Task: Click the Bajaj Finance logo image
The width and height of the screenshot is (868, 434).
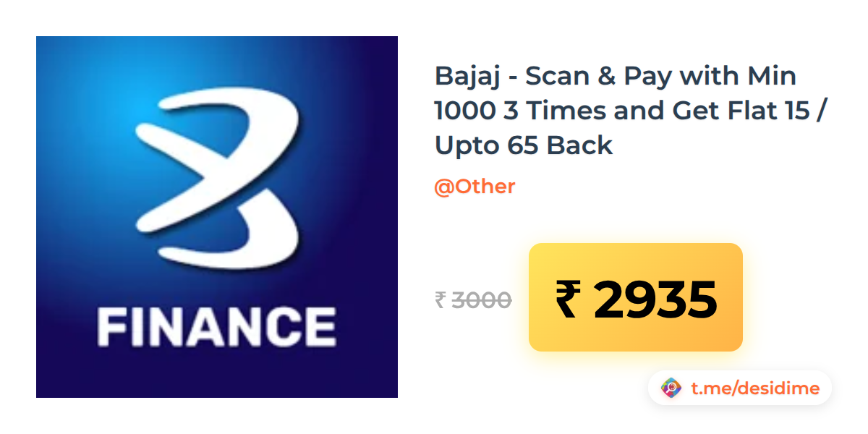Action: (217, 217)
